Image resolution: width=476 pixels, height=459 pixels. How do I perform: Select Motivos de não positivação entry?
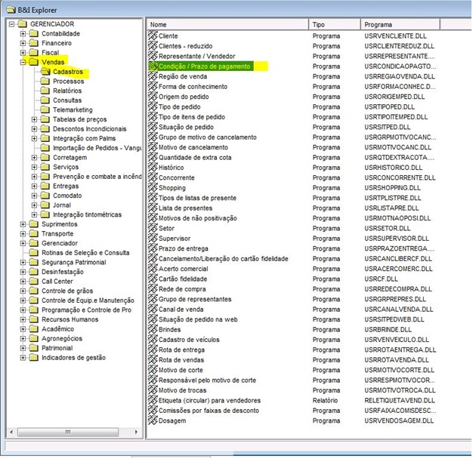tap(198, 218)
